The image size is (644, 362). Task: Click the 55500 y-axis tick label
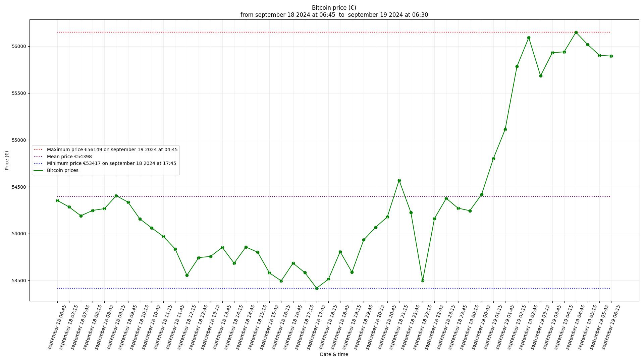pos(19,93)
